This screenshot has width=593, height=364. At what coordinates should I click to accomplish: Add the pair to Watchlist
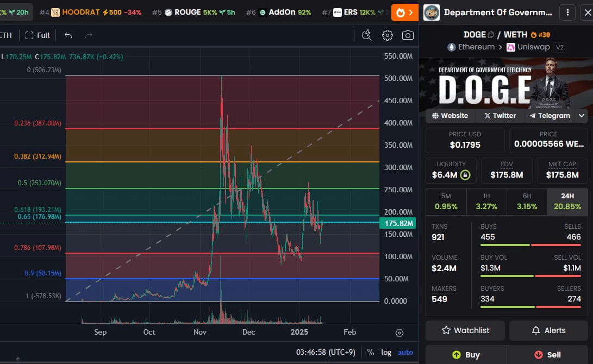click(x=465, y=330)
